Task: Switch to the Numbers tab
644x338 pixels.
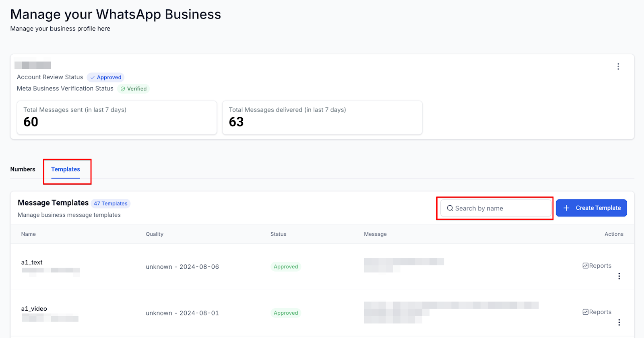Action: [23, 169]
